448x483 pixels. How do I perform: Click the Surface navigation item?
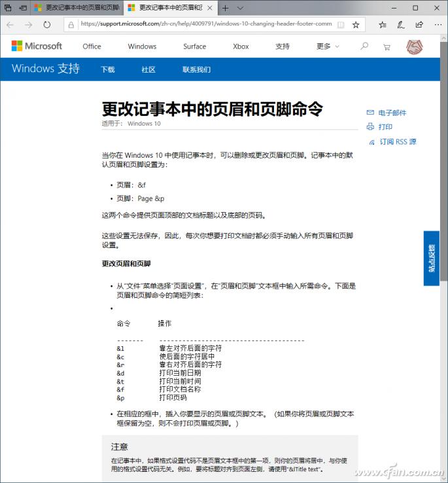coord(194,46)
